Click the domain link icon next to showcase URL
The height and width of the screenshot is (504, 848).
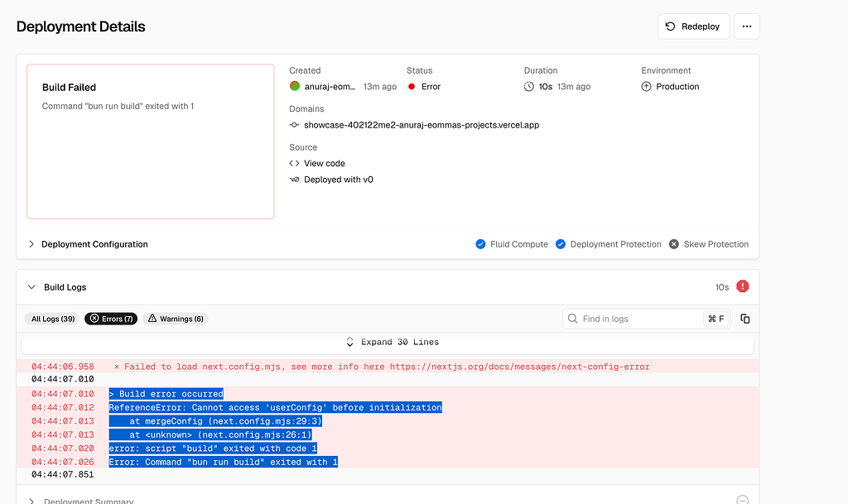tap(293, 124)
